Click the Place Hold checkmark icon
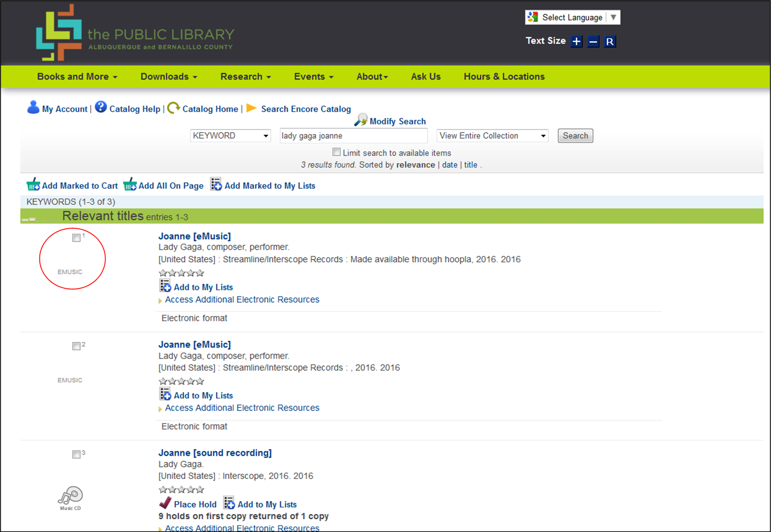 tap(165, 503)
